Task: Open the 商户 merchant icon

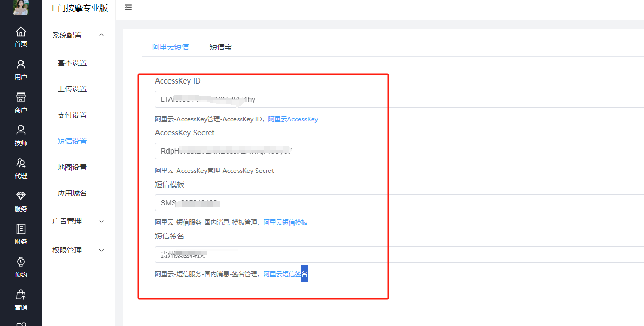Action: 21,97
